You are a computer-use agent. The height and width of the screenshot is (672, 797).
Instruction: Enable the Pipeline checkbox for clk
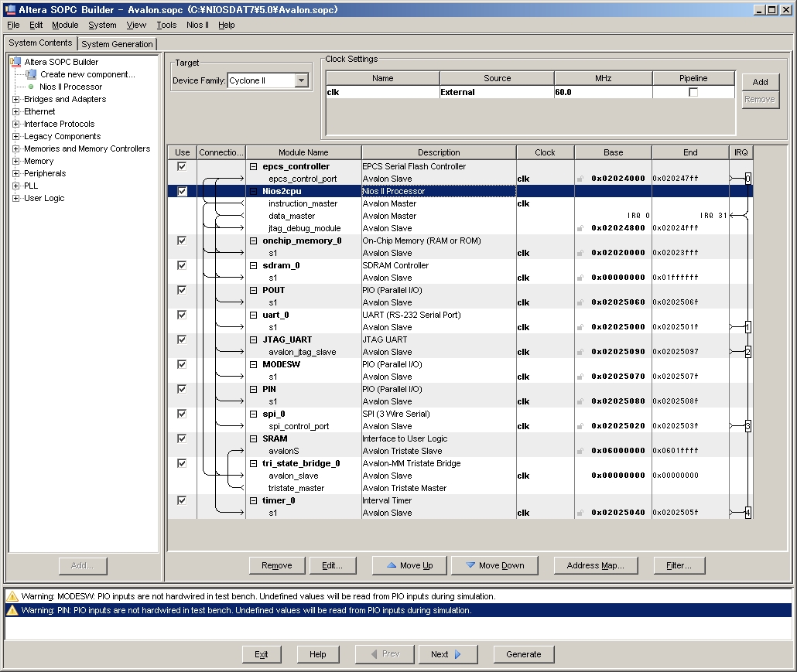tap(693, 92)
